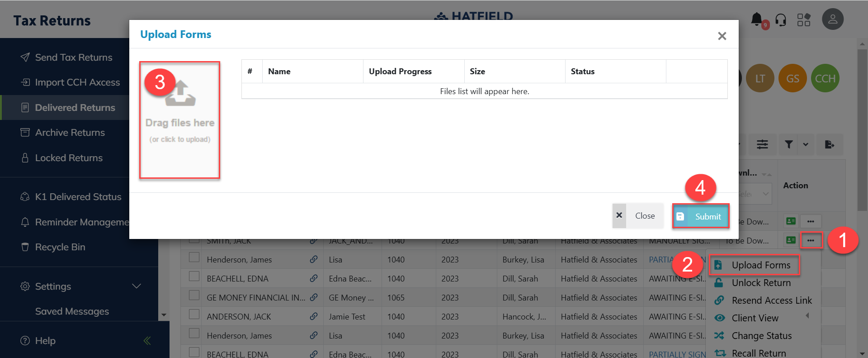Screen dimensions: 868x358
Task: Click the export to file icon
Action: click(x=829, y=144)
